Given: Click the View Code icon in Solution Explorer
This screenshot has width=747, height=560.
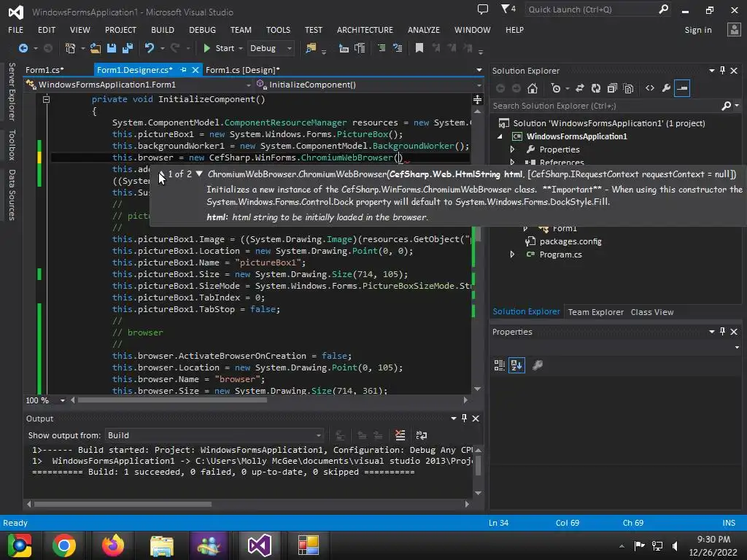Looking at the screenshot, I should point(650,88).
